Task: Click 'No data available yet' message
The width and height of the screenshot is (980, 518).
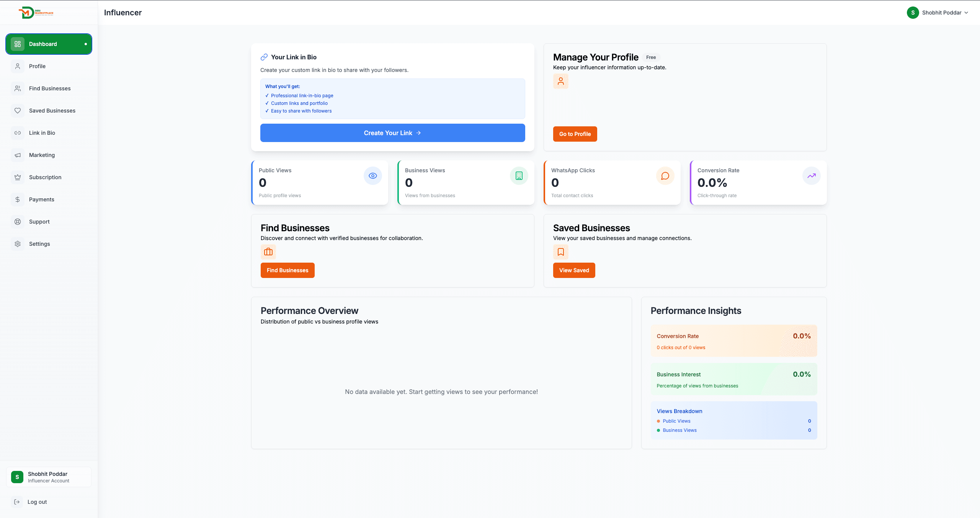Action: click(x=441, y=392)
